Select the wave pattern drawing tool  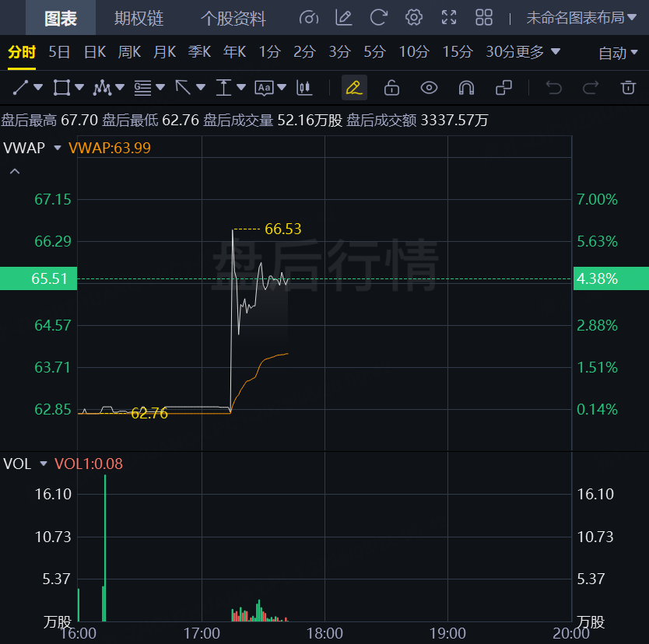(102, 88)
